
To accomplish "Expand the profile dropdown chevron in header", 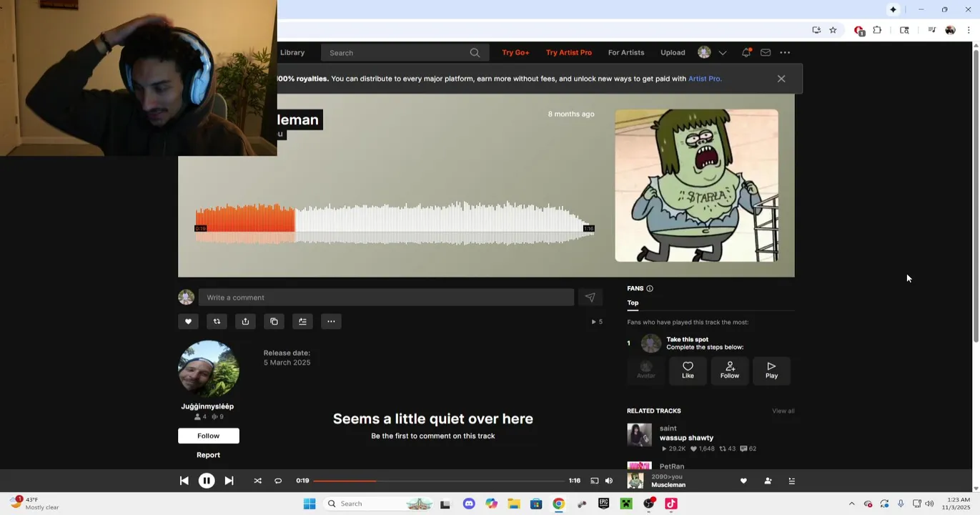I will [723, 53].
